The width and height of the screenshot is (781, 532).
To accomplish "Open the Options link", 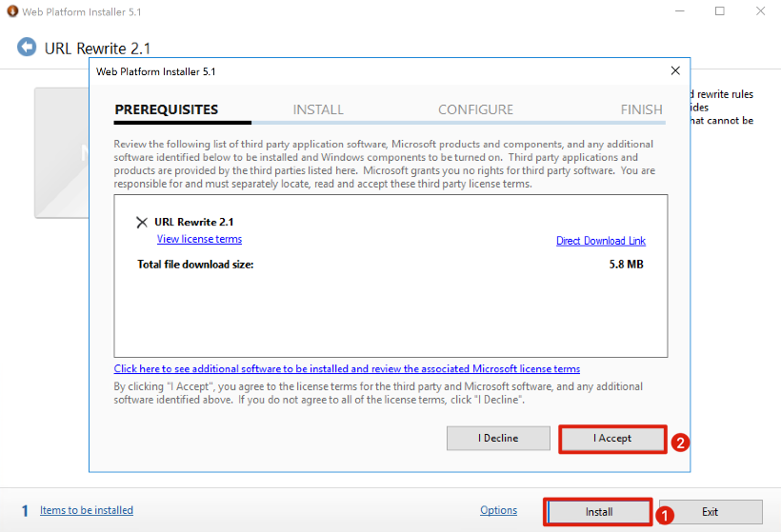I will (498, 510).
